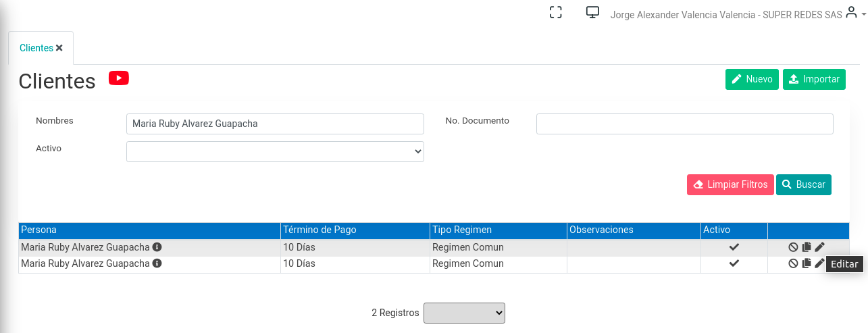The height and width of the screenshot is (333, 868).
Task: Toggle fullscreen mode icon
Action: point(556,12)
